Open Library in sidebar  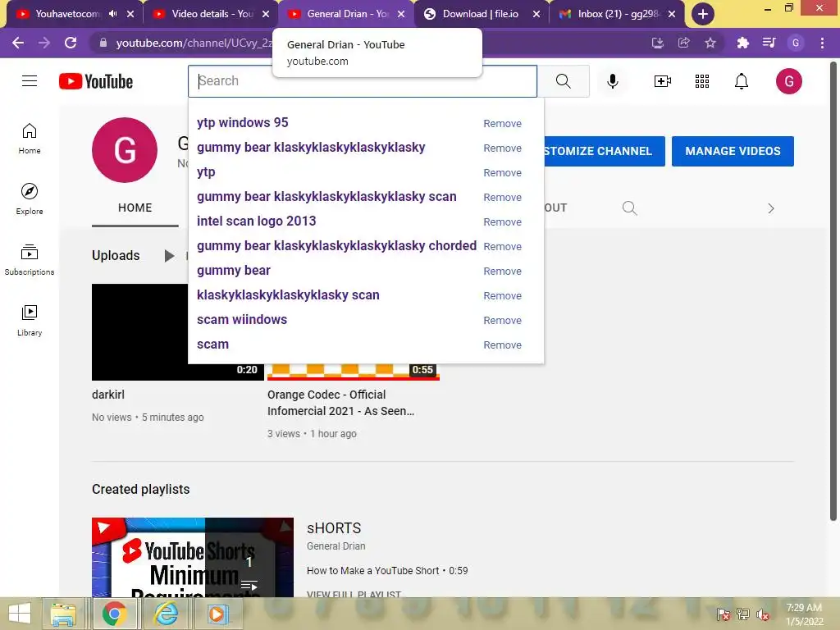coord(30,321)
